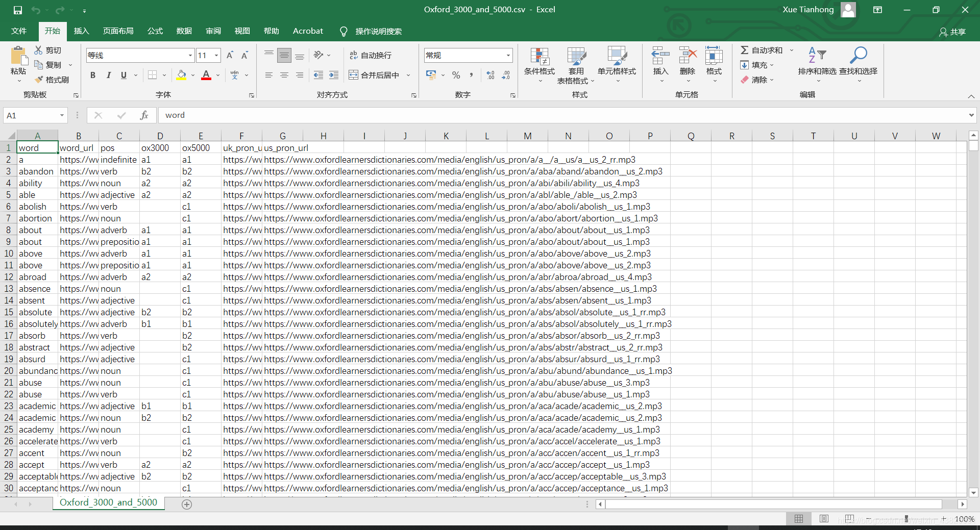Click the percent style icon
Screen dimensions: 980x530
pyautogui.click(x=456, y=75)
